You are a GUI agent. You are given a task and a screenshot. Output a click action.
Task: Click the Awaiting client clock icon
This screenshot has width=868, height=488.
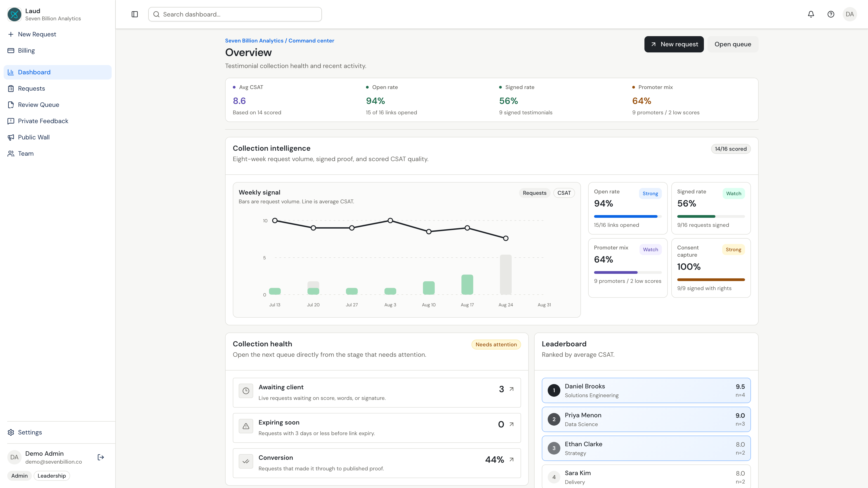pos(246,391)
